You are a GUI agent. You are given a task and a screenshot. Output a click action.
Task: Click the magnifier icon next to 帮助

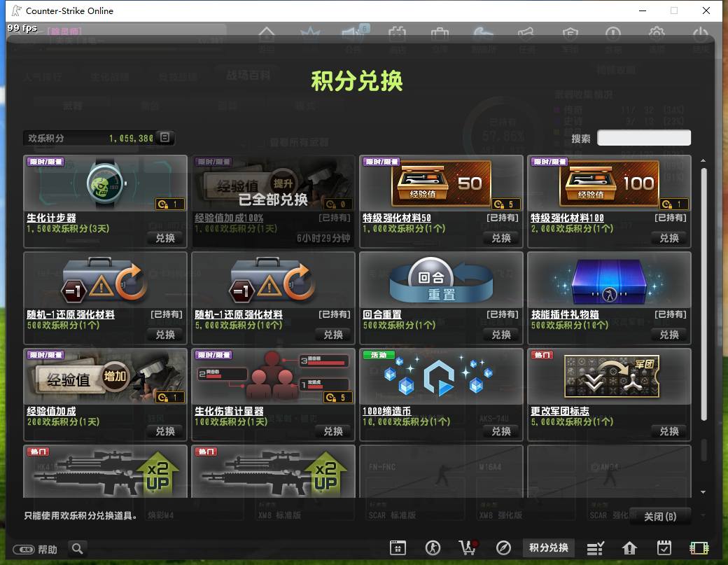click(x=78, y=549)
